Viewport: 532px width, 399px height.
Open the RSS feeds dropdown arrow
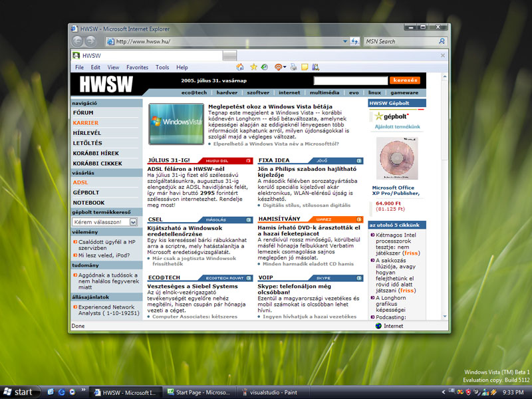coord(285,67)
